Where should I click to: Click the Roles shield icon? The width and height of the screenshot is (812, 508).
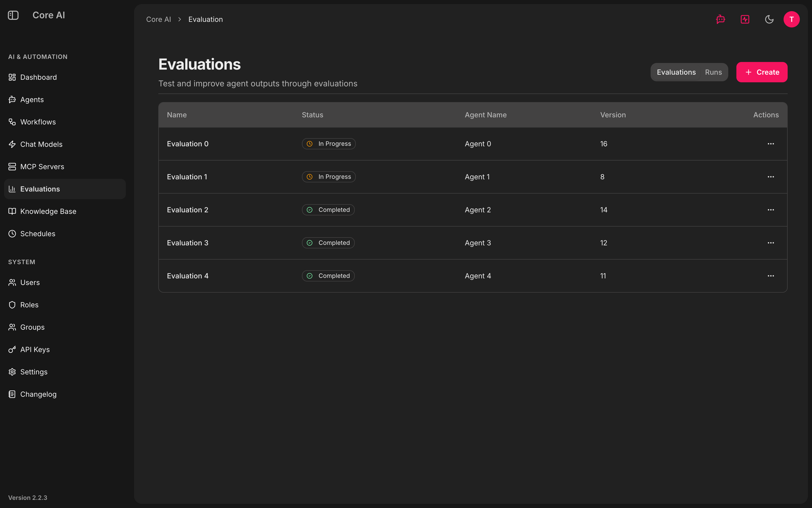point(12,305)
